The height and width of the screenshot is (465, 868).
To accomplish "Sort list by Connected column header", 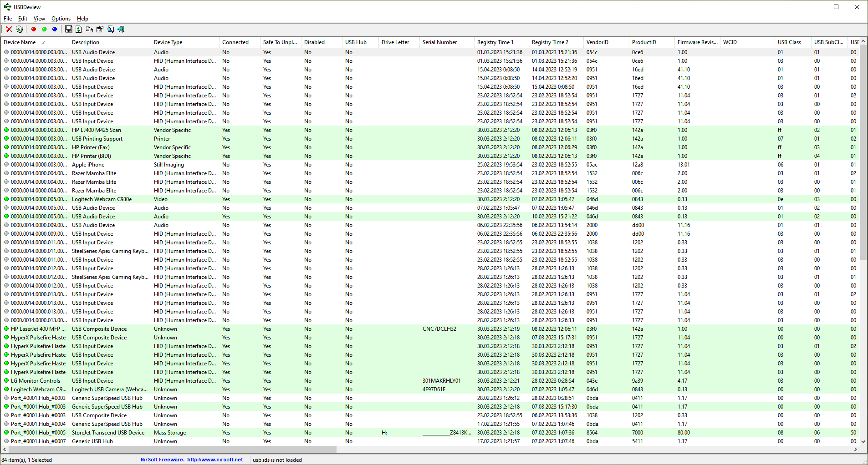I will pyautogui.click(x=235, y=42).
